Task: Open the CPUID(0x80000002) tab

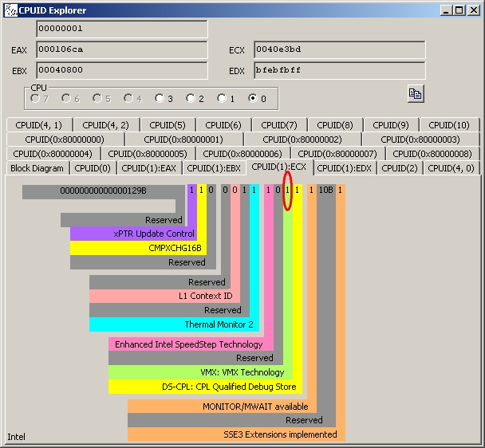Action: [302, 140]
